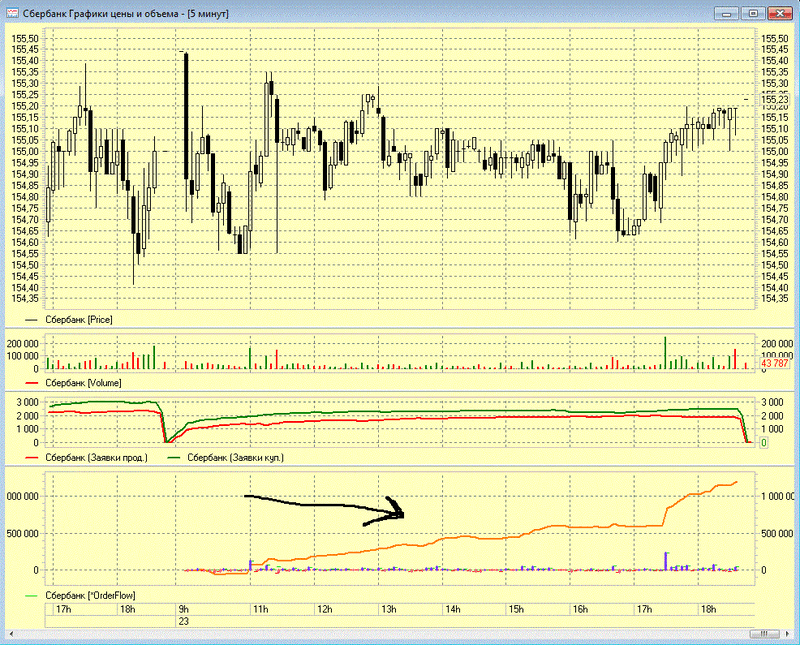Click the date label 23
This screenshot has height=645, width=800.
(183, 622)
